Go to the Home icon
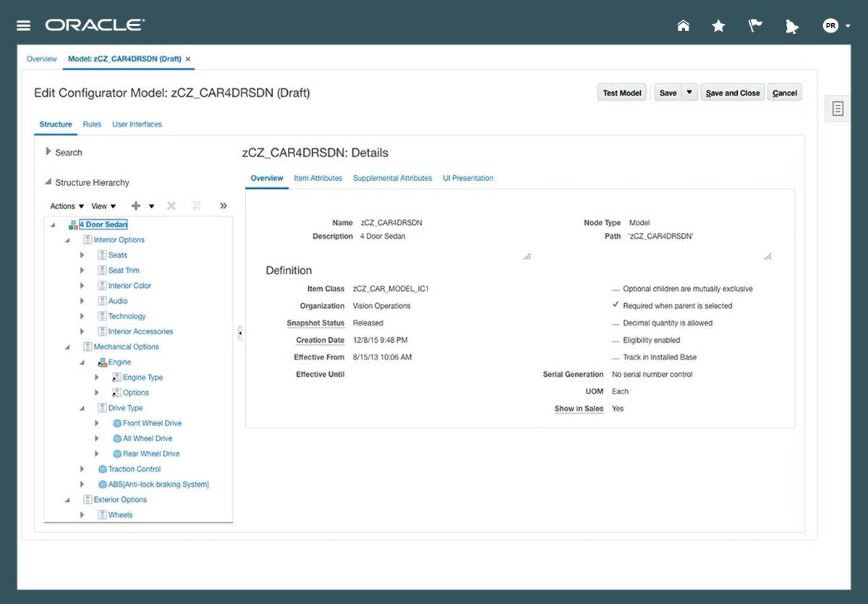This screenshot has width=868, height=604. [x=683, y=26]
